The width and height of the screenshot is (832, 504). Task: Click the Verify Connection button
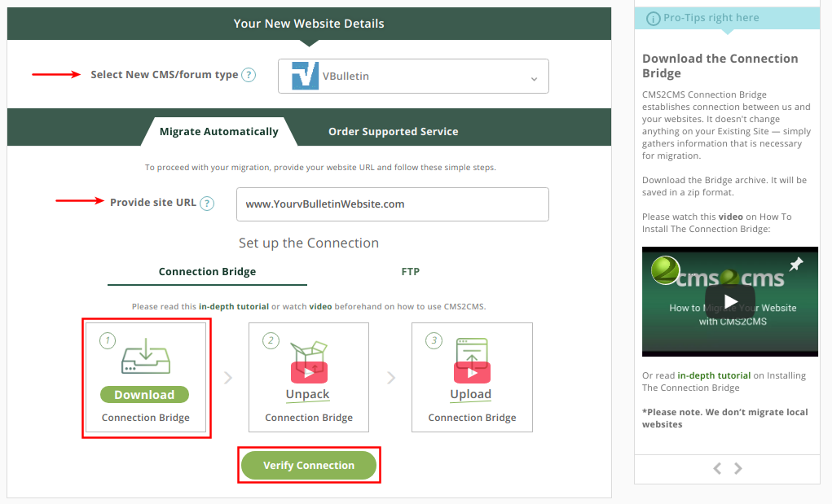[309, 465]
